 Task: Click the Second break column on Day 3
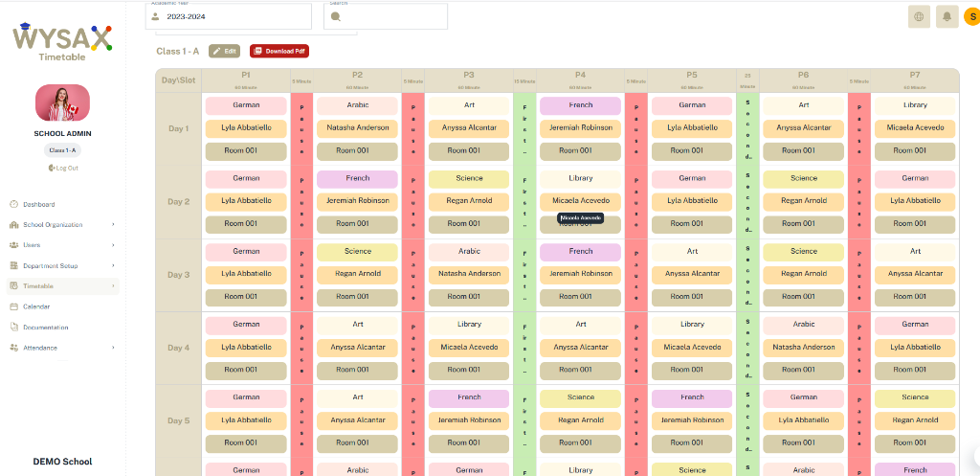748,275
